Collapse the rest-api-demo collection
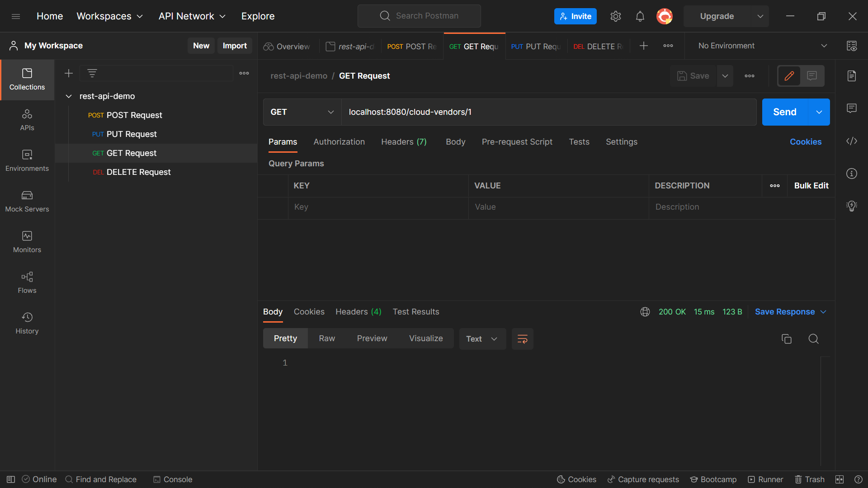This screenshot has height=488, width=868. pyautogui.click(x=68, y=96)
